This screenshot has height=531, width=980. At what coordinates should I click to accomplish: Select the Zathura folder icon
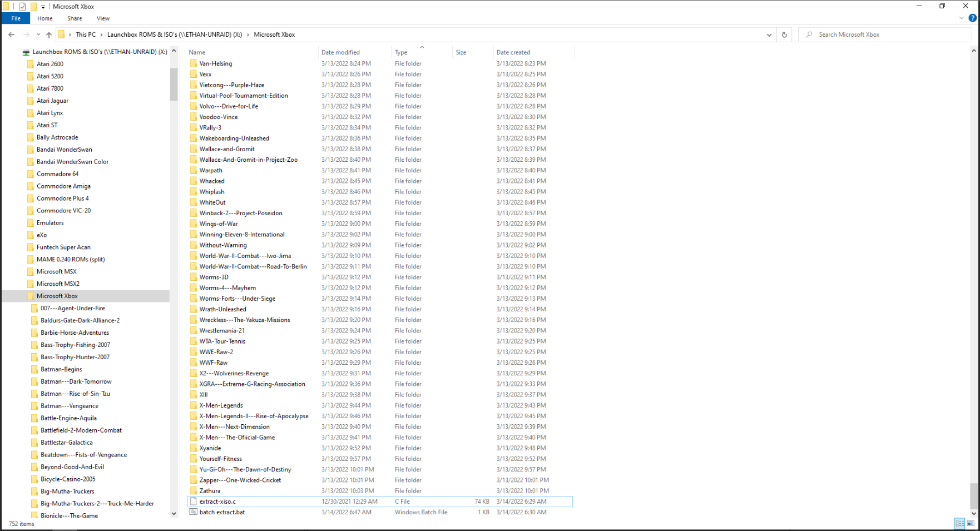[194, 491]
